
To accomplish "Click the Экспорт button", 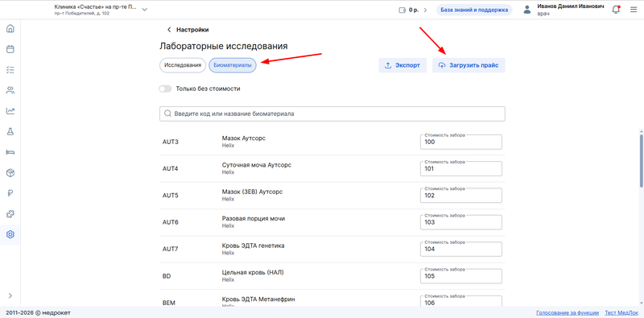I will [402, 65].
